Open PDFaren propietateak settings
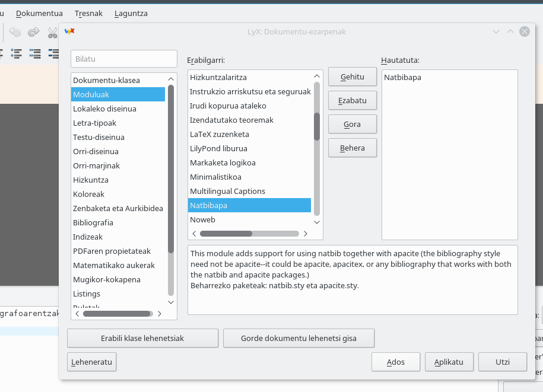The image size is (543, 392). [118, 251]
